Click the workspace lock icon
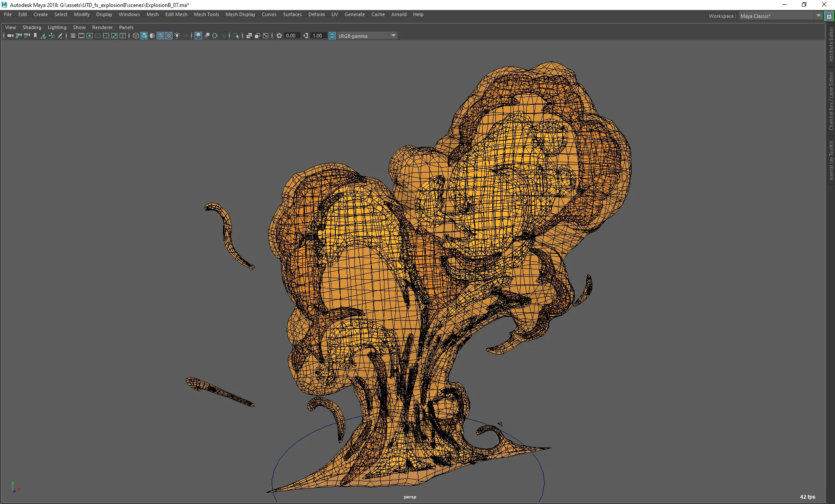 pyautogui.click(x=829, y=16)
